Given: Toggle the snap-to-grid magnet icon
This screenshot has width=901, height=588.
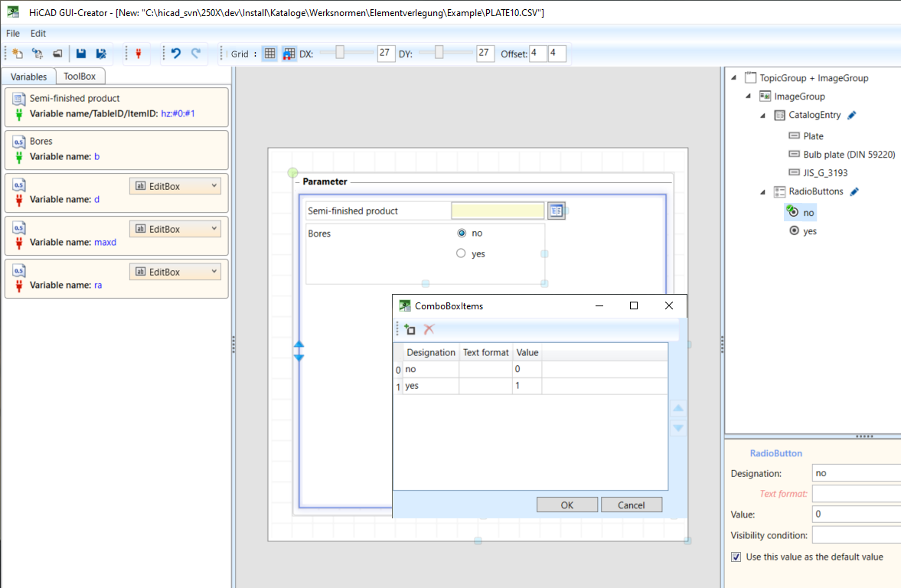Looking at the screenshot, I should click(x=289, y=54).
